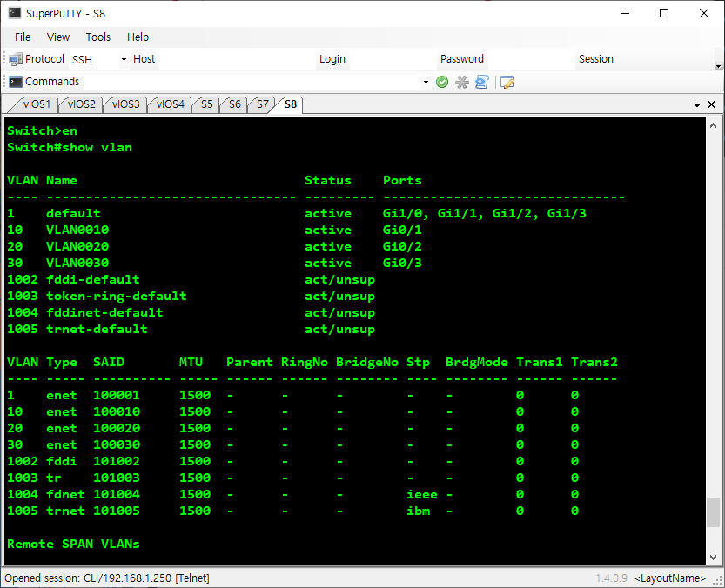Click 'Remote SPAN VLANs' text
Viewport: 725px width, 588px height.
point(73,545)
